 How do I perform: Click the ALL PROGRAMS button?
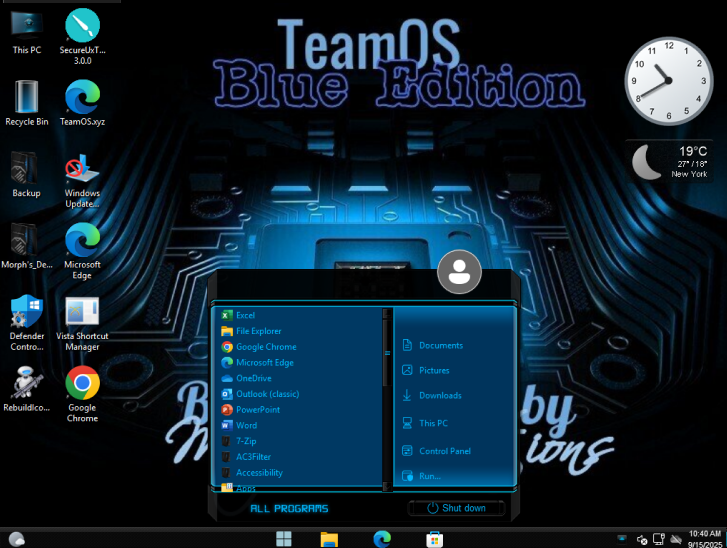tap(289, 509)
